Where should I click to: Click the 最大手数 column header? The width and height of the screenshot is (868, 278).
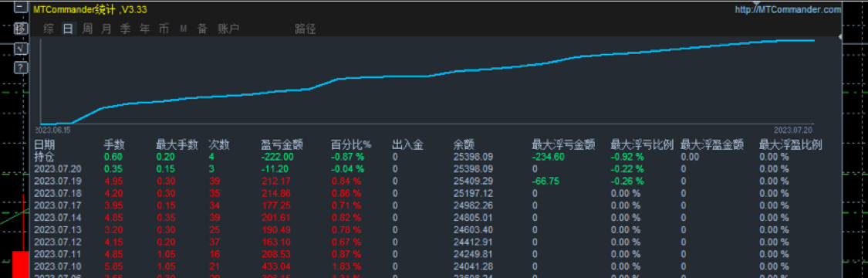[x=177, y=145]
